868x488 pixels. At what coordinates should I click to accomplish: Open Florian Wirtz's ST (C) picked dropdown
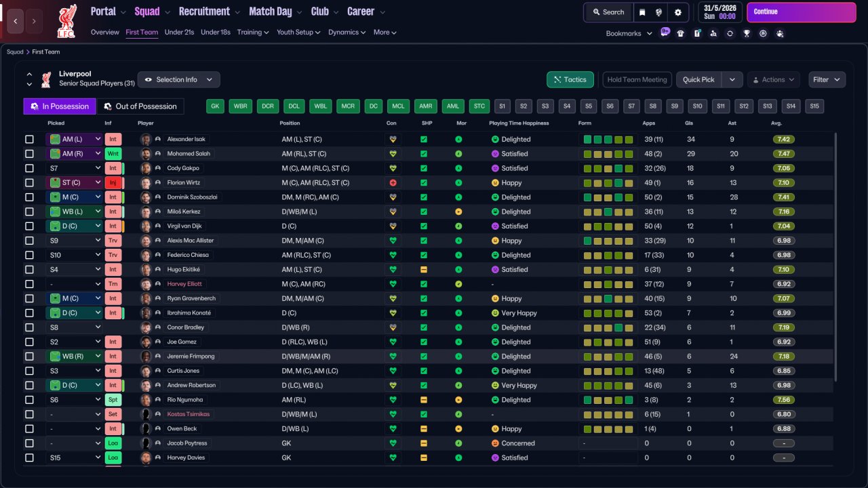point(75,183)
